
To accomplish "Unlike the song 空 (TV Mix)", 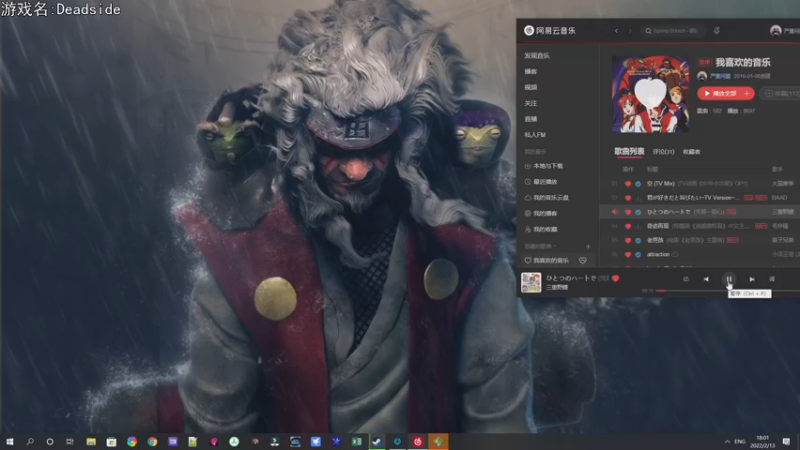I will [628, 184].
